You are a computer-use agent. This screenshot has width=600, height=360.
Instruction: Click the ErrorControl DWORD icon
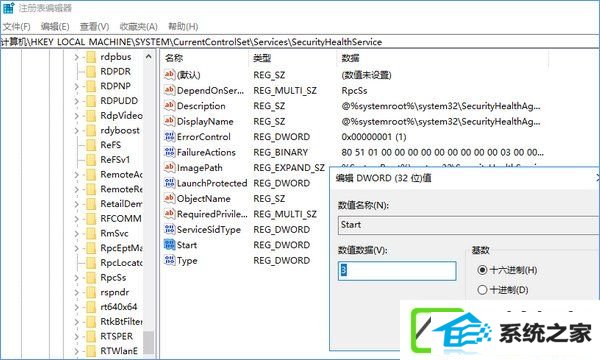(x=170, y=136)
